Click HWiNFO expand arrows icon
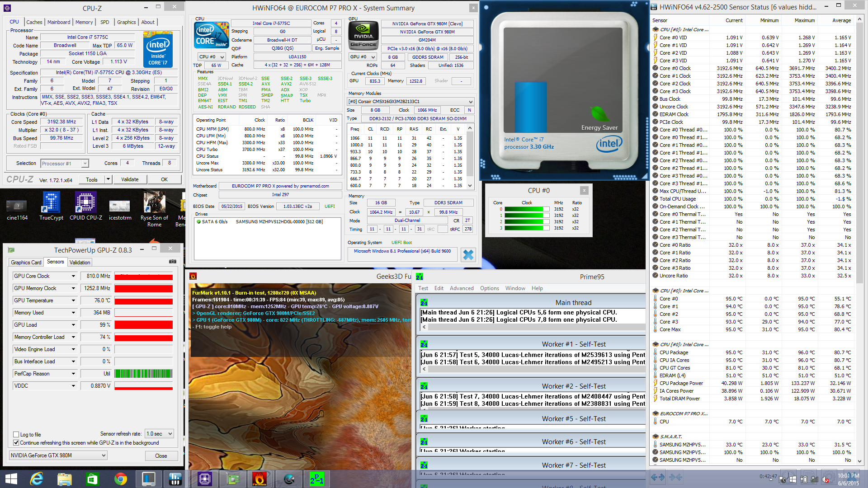 [x=658, y=477]
